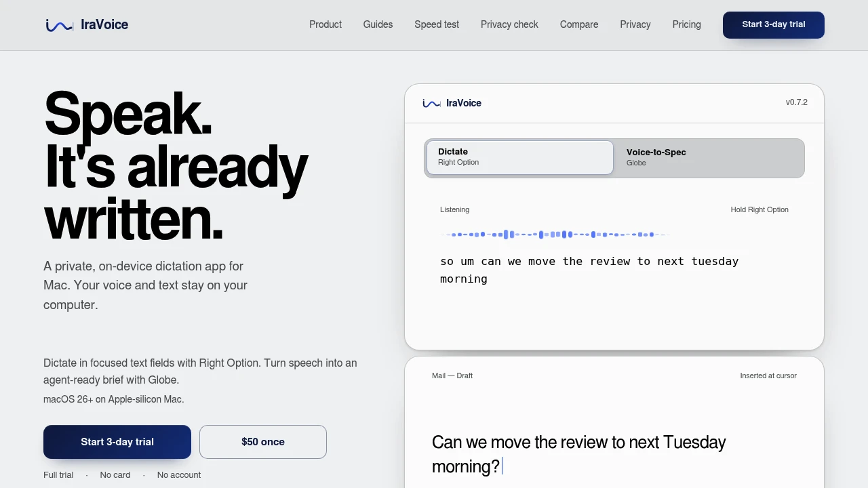Open the Privacy check nav link

509,24
